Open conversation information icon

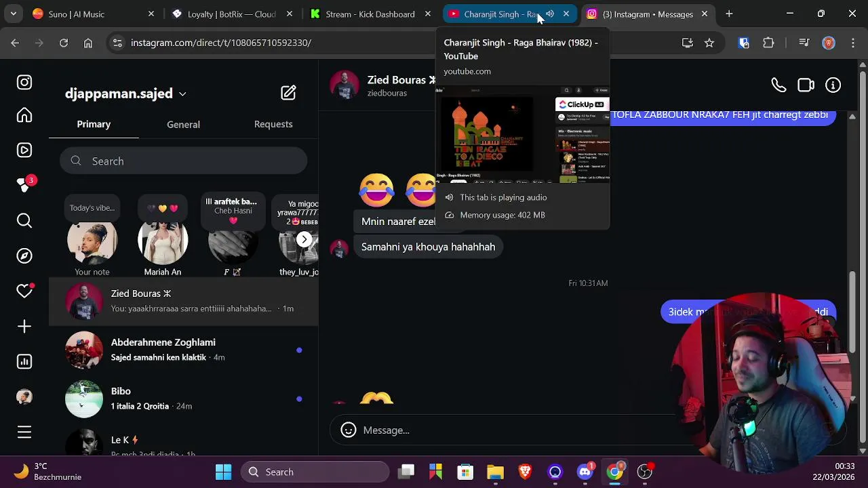833,85
